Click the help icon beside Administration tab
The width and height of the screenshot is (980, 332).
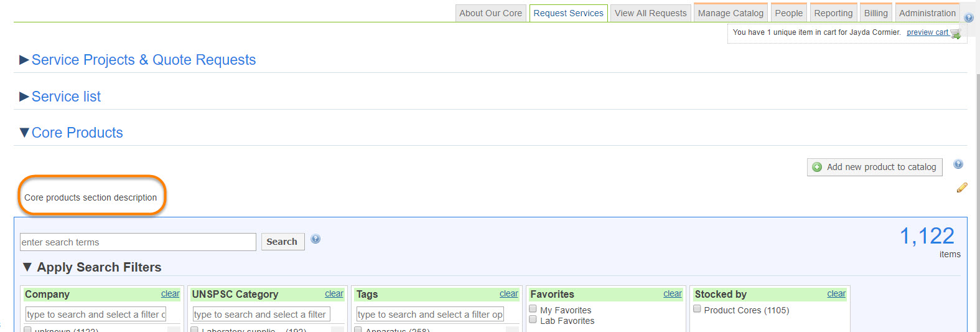point(969,17)
